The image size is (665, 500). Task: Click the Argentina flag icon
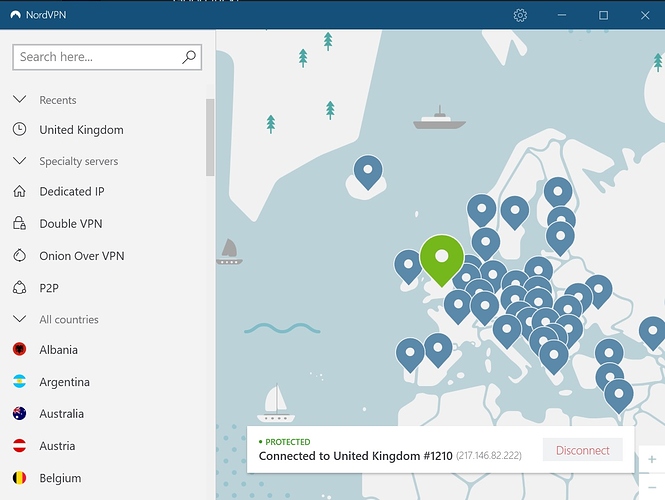click(20, 381)
